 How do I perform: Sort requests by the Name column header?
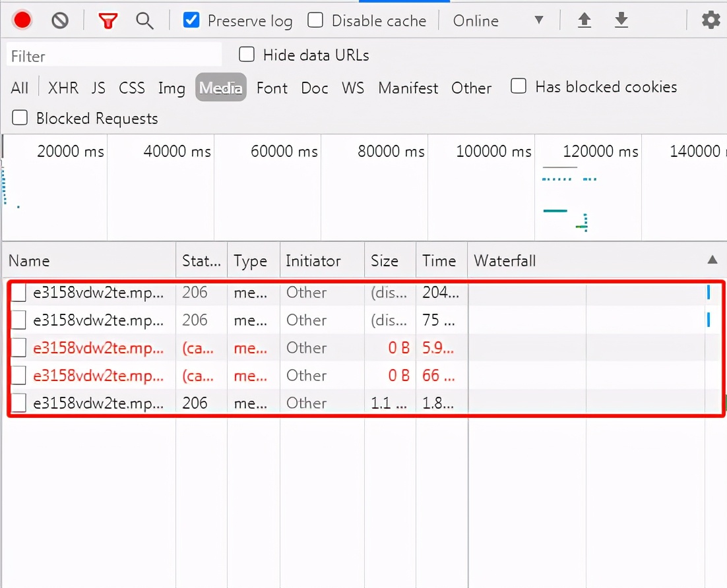30,261
